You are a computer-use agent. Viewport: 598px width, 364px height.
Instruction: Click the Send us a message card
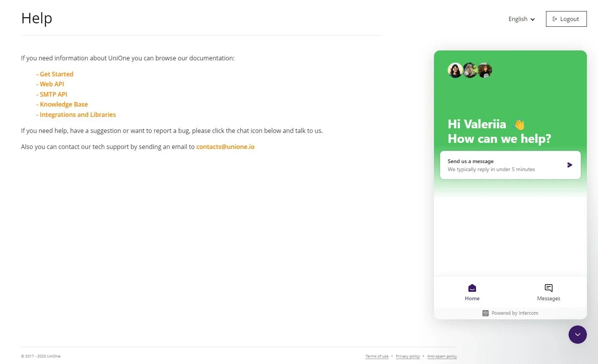point(510,165)
